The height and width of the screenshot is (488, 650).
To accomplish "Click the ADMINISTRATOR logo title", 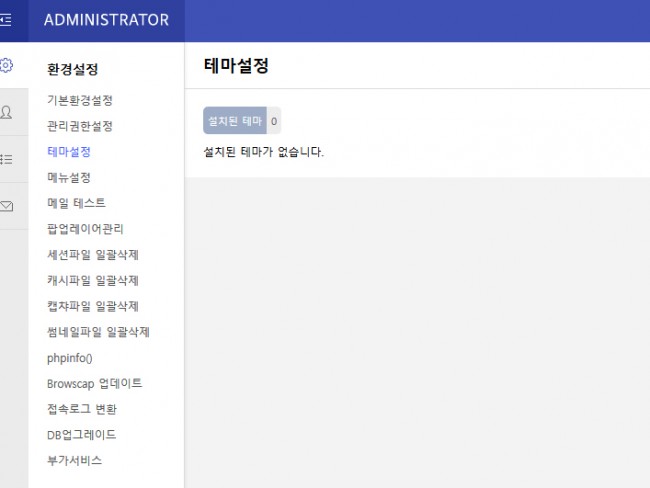I will (107, 20).
